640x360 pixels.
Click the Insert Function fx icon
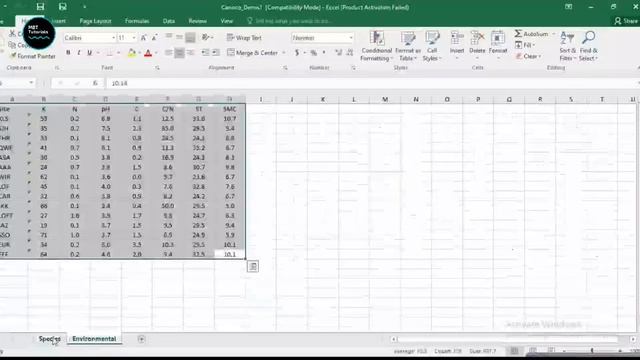(95, 83)
